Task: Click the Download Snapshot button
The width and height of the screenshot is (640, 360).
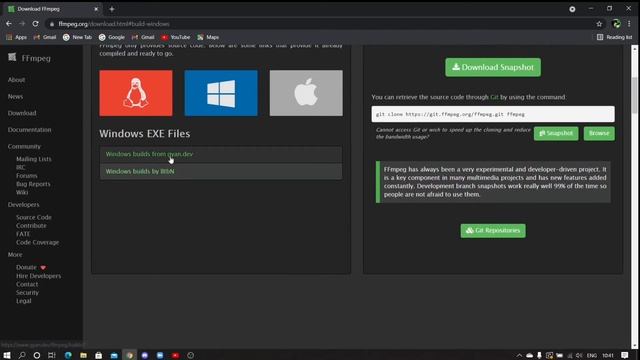Action: point(493,67)
